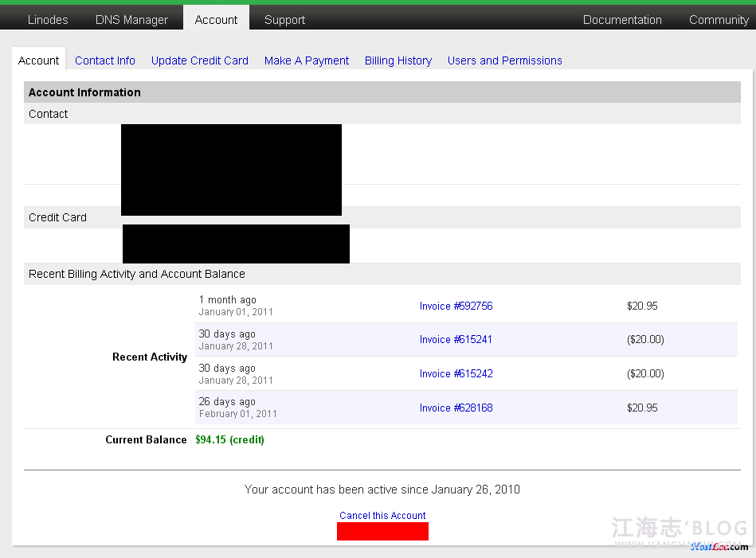Select the Account sub-tab
Viewport: 756px width, 558px height.
(38, 60)
